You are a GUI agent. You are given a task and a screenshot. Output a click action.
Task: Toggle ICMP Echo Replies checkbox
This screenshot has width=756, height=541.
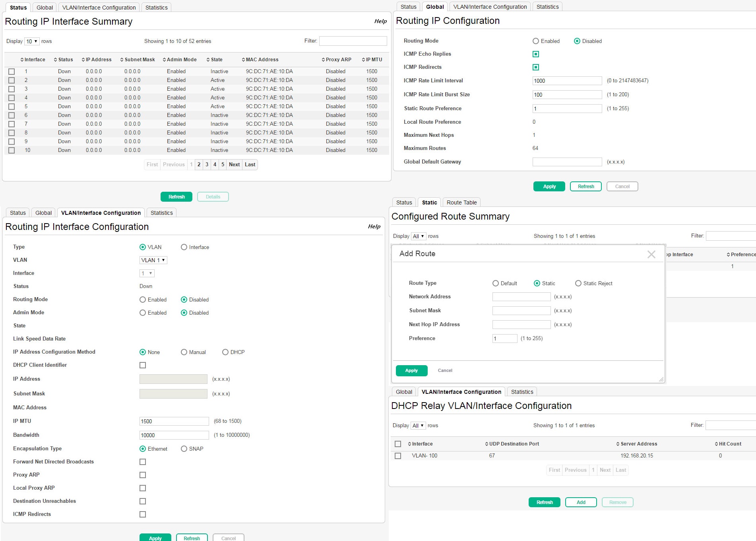tap(536, 54)
